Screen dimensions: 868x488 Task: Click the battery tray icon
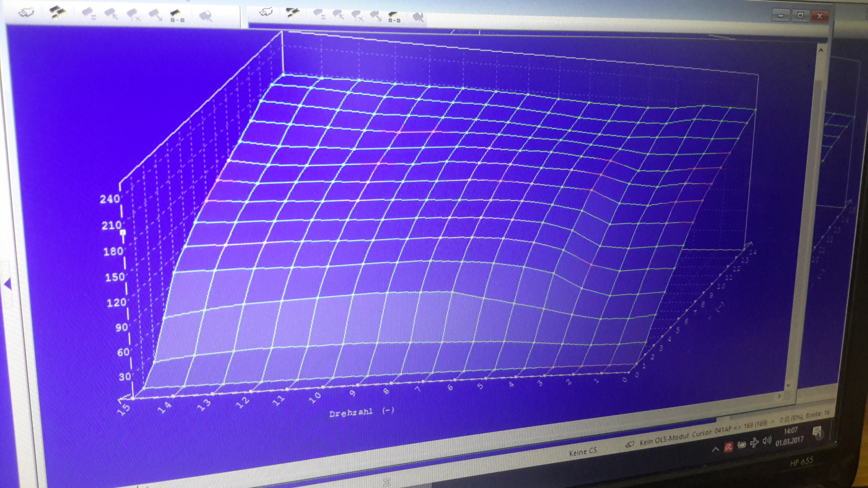[742, 445]
